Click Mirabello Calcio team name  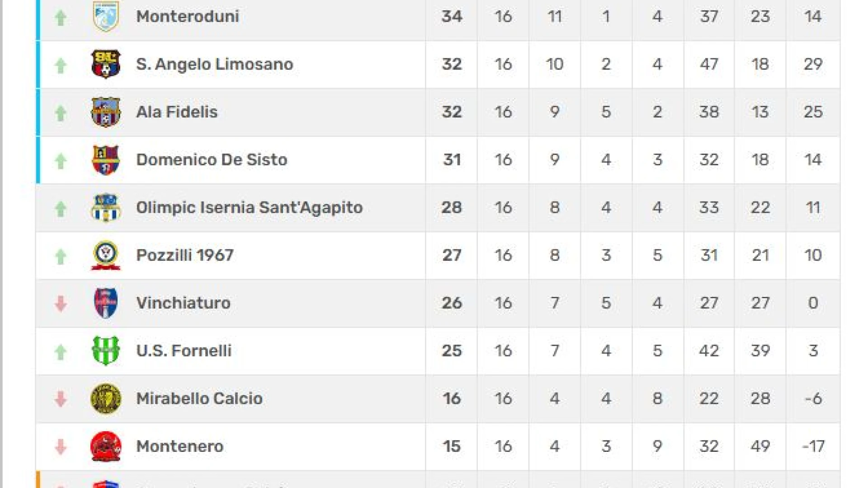click(199, 399)
